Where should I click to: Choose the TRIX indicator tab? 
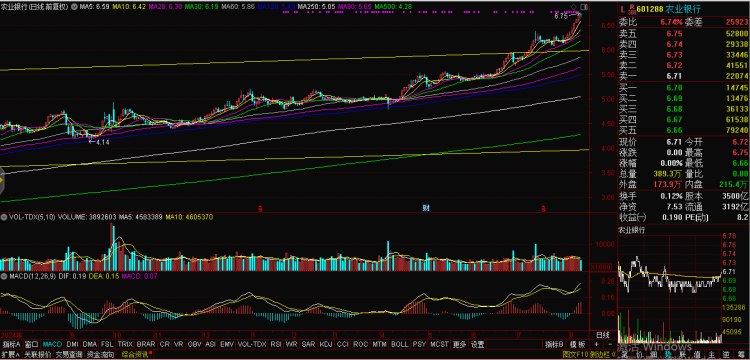click(125, 344)
